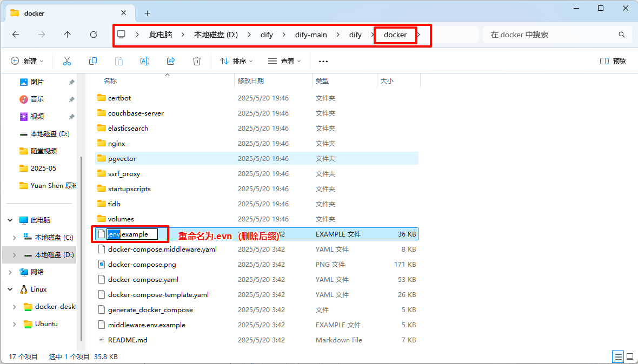Click the search magnifier icon
The height and width of the screenshot is (364, 638).
[621, 35]
